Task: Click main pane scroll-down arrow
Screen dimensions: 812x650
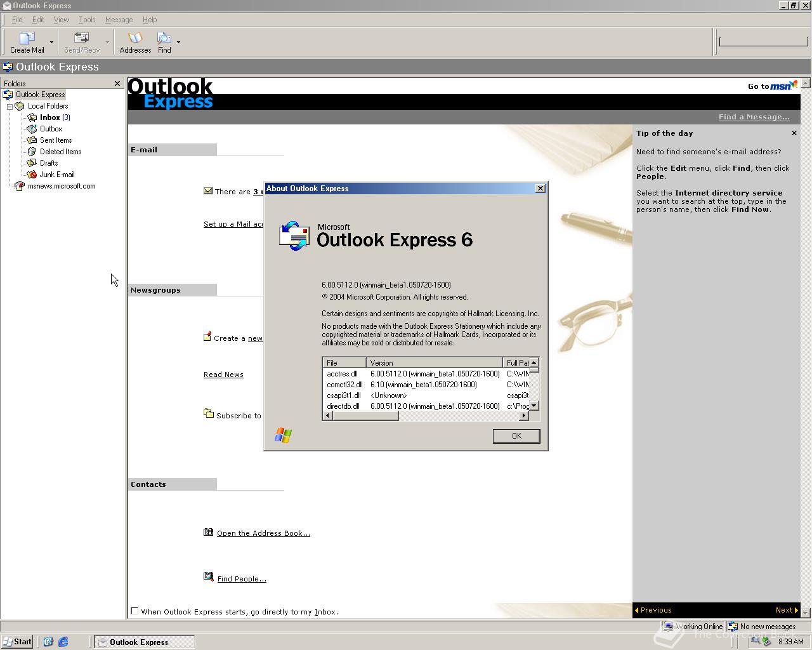Action: [806, 613]
